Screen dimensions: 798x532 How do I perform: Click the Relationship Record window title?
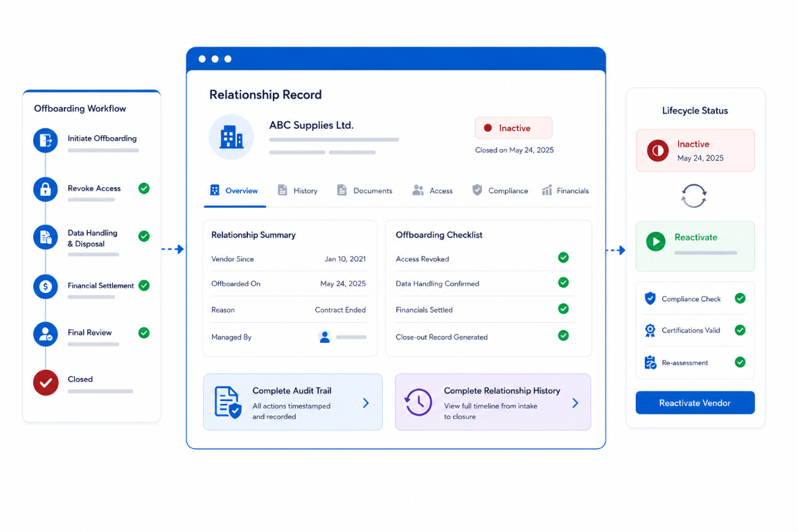click(266, 95)
